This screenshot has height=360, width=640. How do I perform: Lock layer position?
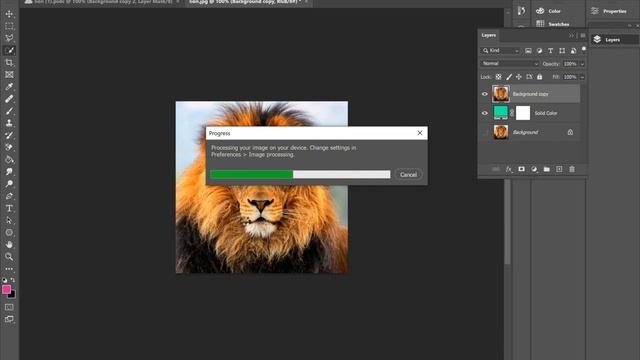519,77
